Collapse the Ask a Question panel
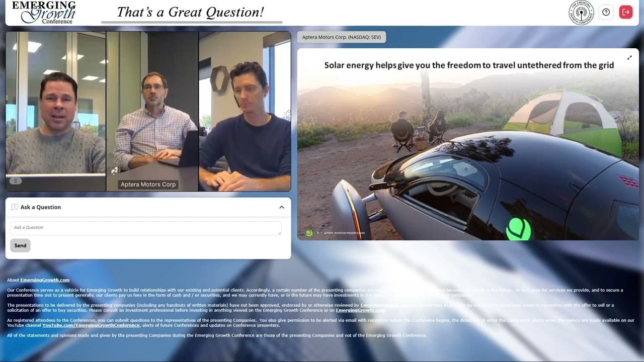 282,207
